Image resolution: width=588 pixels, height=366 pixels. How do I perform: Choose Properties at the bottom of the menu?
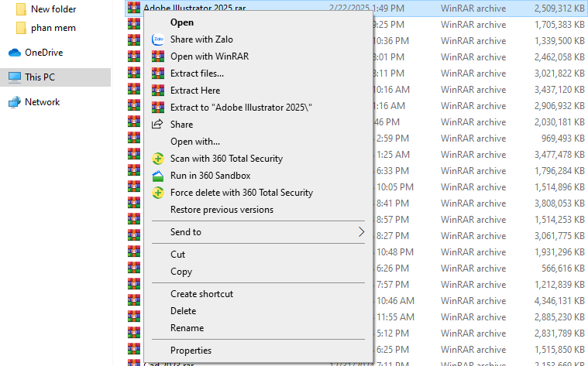(191, 351)
